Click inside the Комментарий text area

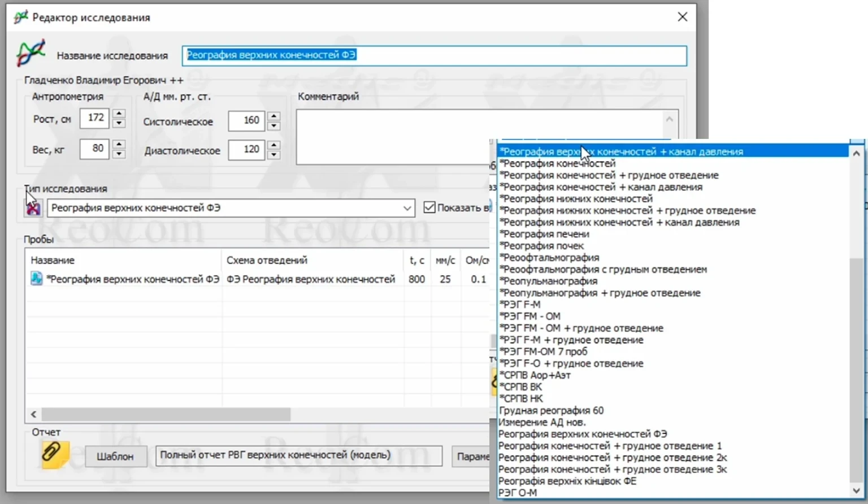coord(480,137)
